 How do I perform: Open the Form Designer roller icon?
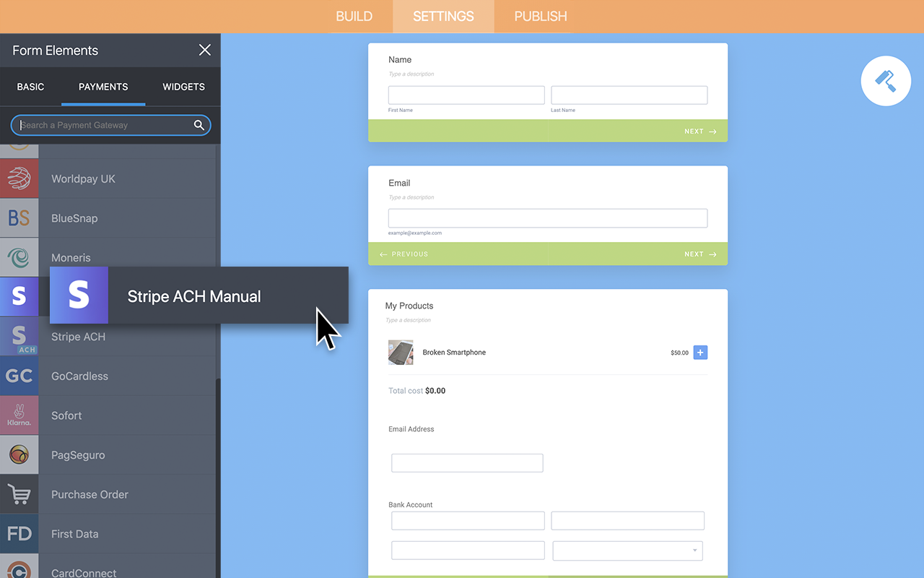point(886,81)
